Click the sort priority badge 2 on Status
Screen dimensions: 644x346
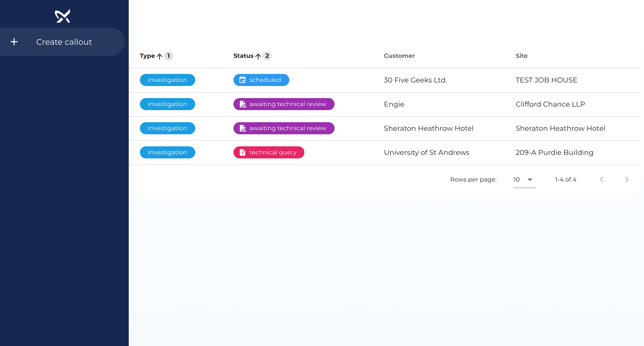tap(267, 56)
